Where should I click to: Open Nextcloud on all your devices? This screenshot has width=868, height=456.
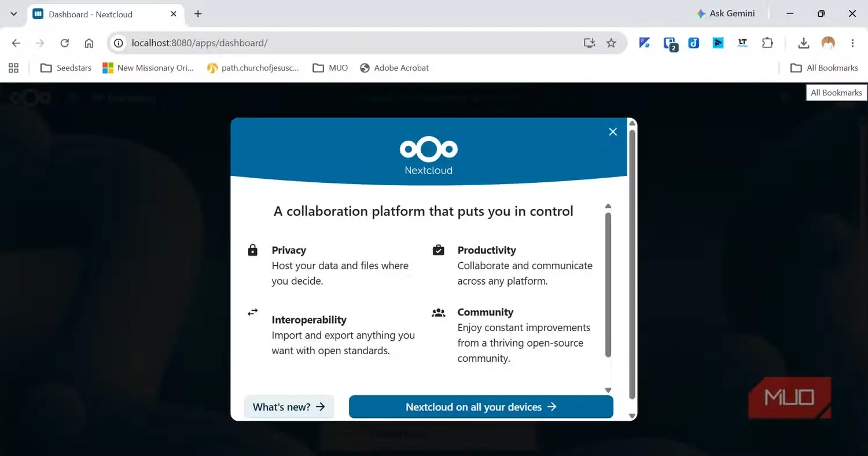pos(481,407)
